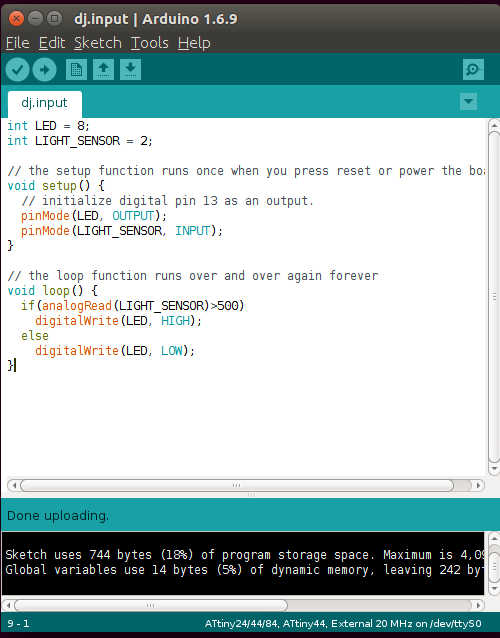The image size is (500, 638).
Task: Click the 'Sketch uses 744 bytes' console line
Action: [x=245, y=555]
